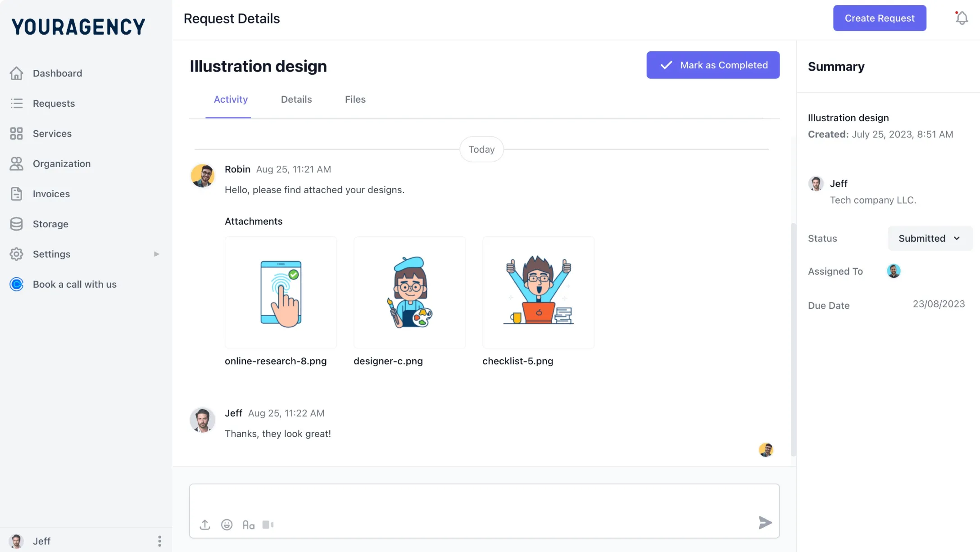
Task: Switch to the Files tab
Action: [x=355, y=99]
